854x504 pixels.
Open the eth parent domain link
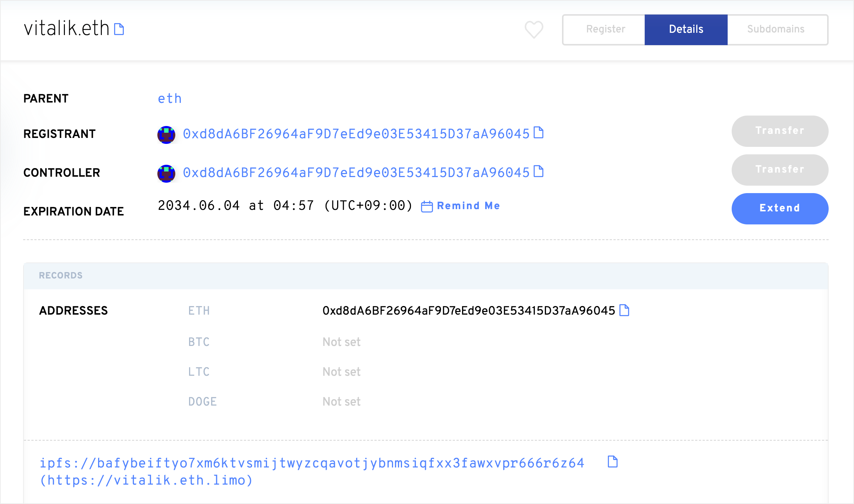(x=170, y=99)
